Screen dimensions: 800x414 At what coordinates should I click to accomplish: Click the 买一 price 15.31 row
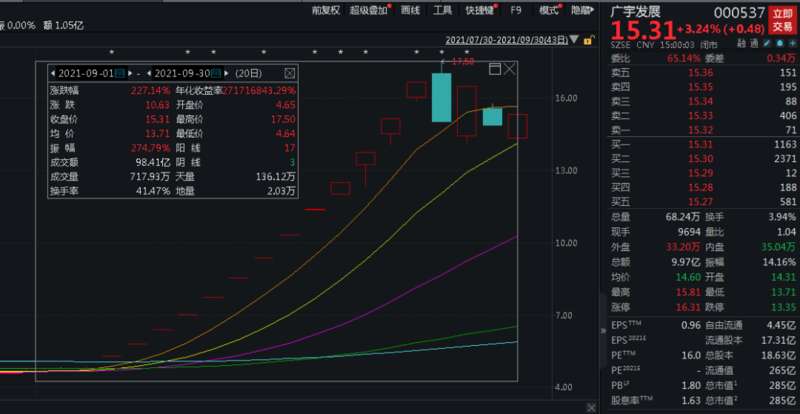[x=703, y=145]
